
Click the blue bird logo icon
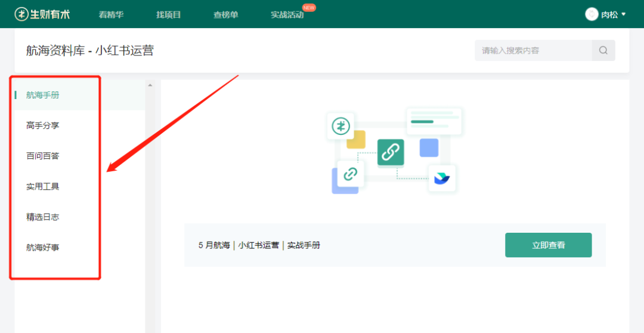(x=442, y=178)
